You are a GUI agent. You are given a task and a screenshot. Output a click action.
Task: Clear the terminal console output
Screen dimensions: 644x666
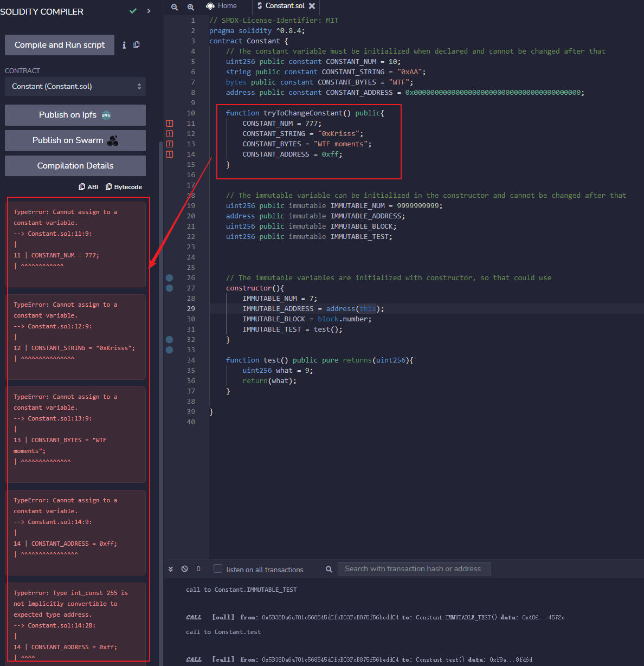[x=185, y=569]
